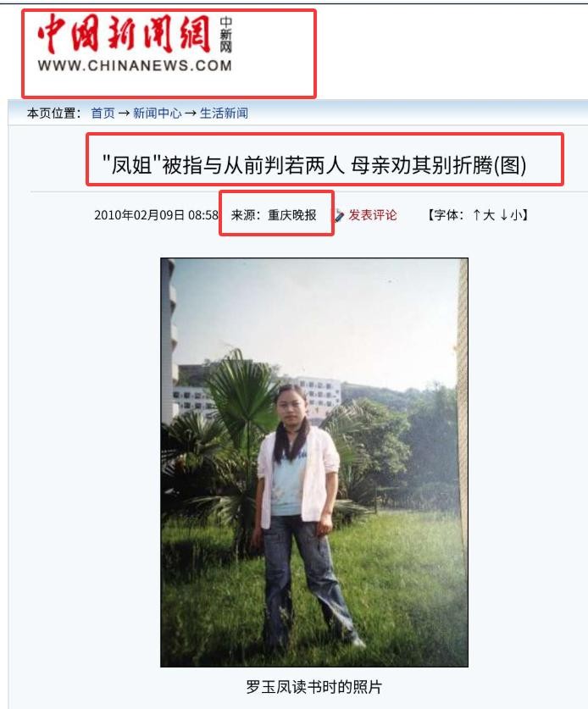The height and width of the screenshot is (709, 588).
Task: Click the 2010年02月09日 08:58 timestamp
Action: tap(156, 215)
